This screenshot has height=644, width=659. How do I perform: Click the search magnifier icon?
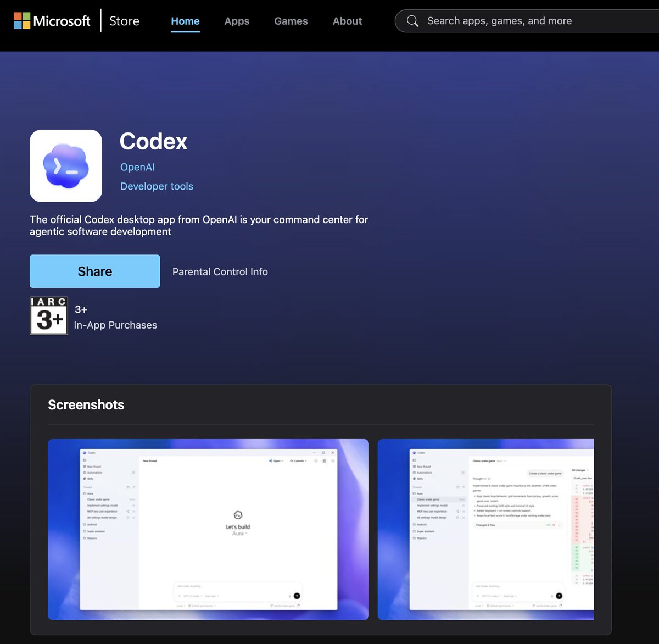[x=412, y=21]
